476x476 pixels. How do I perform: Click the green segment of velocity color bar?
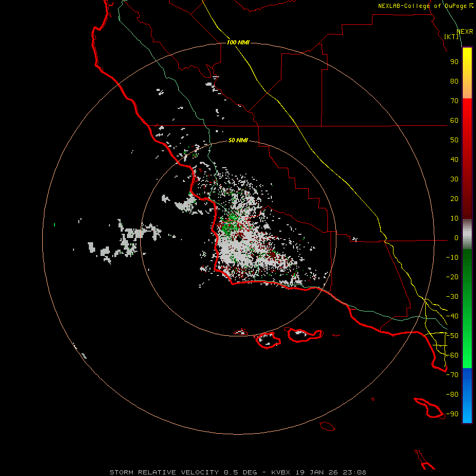click(467, 309)
